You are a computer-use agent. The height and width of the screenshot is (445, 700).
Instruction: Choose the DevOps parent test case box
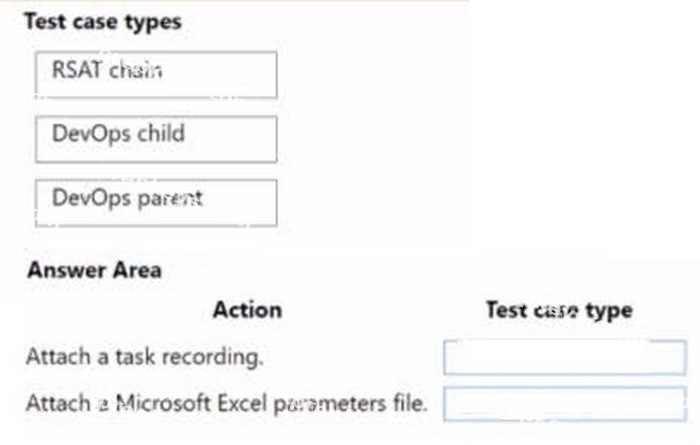(156, 203)
